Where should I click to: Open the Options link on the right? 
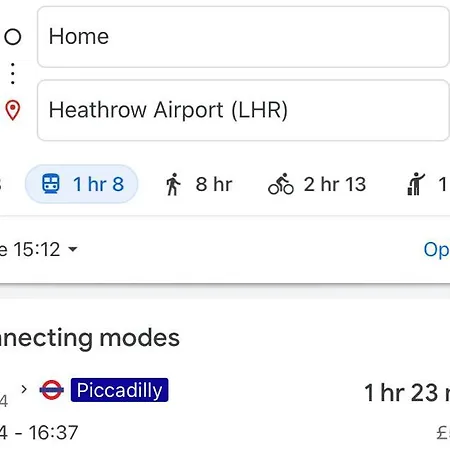[x=437, y=250]
